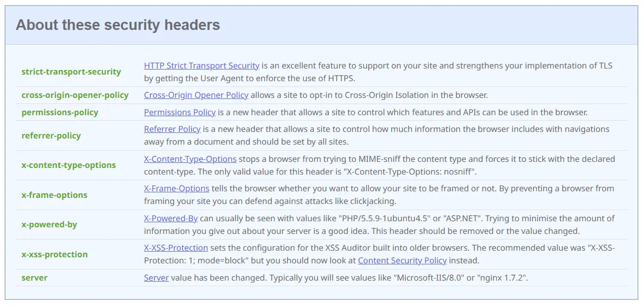The height and width of the screenshot is (307, 644).
Task: Click the referrer-policy header name
Action: coord(51,135)
